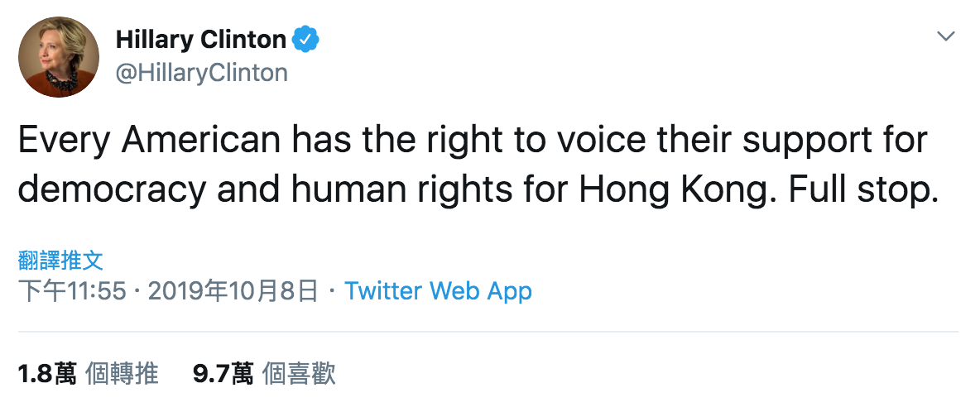This screenshot has width=980, height=407.
Task: Click 'Every American' at tweet start
Action: click(149, 141)
